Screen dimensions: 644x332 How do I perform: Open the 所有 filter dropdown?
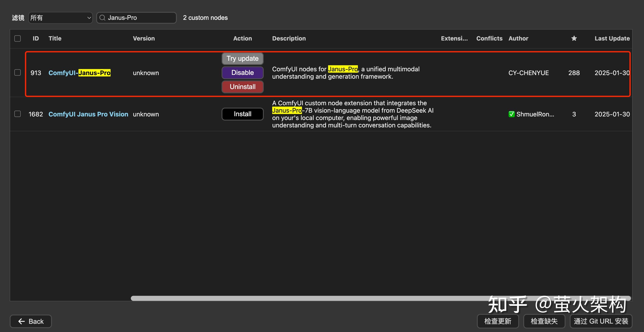61,18
